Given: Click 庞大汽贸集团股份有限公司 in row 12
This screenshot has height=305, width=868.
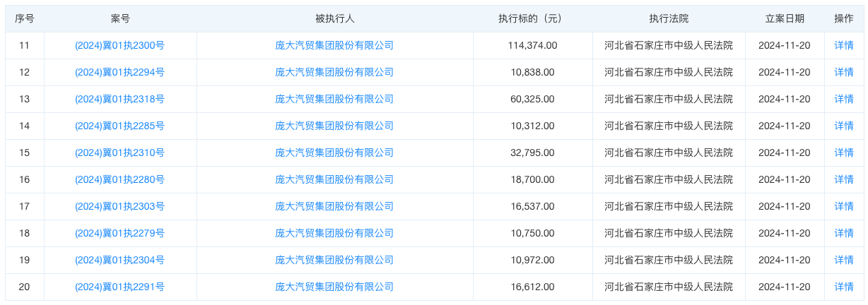Looking at the screenshot, I should tap(334, 72).
